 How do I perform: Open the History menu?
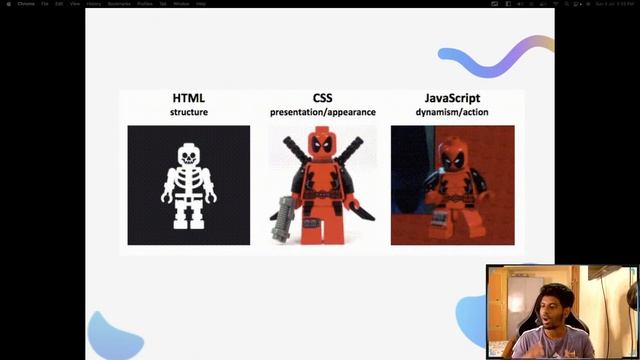pyautogui.click(x=93, y=4)
